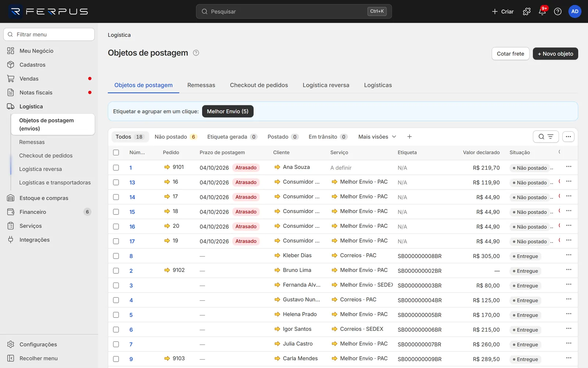This screenshot has height=368, width=588.
Task: Switch to the Remessas tab
Action: pos(201,85)
